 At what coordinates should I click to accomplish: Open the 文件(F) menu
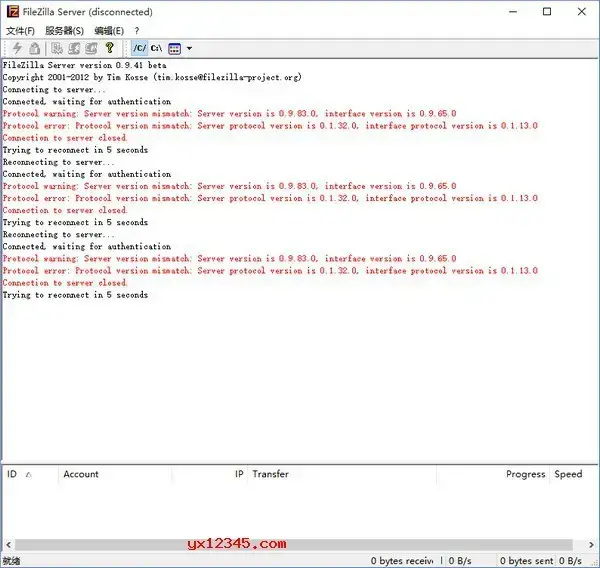tap(20, 31)
